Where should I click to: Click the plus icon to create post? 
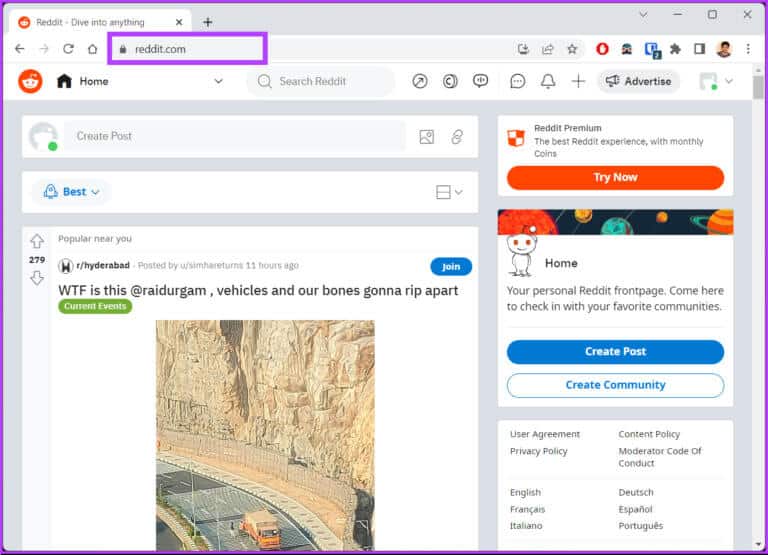(x=578, y=82)
